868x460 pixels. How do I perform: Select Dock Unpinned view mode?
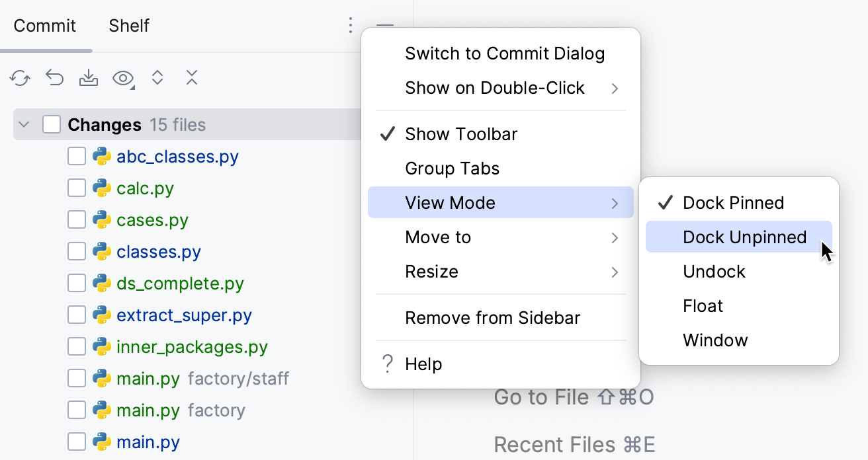click(744, 237)
